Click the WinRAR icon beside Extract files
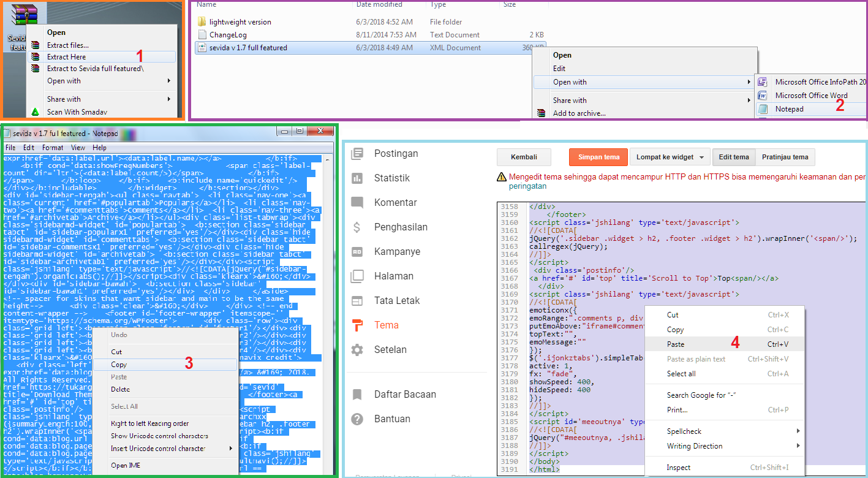Screen dimensions: 868x478 [x=36, y=45]
